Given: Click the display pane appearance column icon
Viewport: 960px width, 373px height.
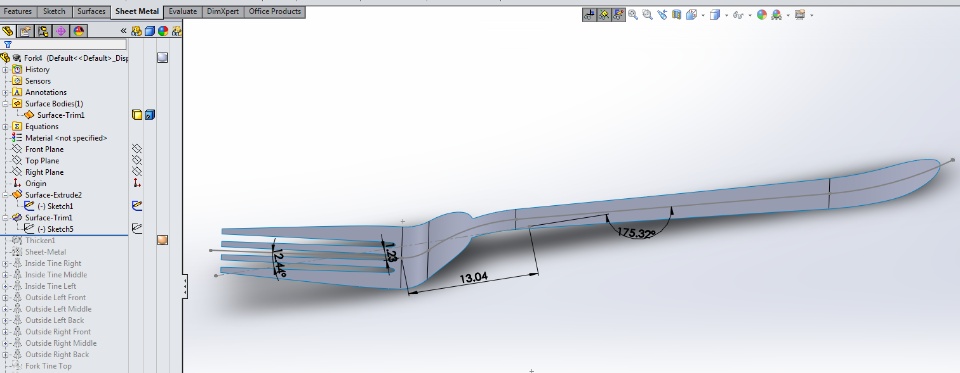Looking at the screenshot, I should pyautogui.click(x=162, y=31).
